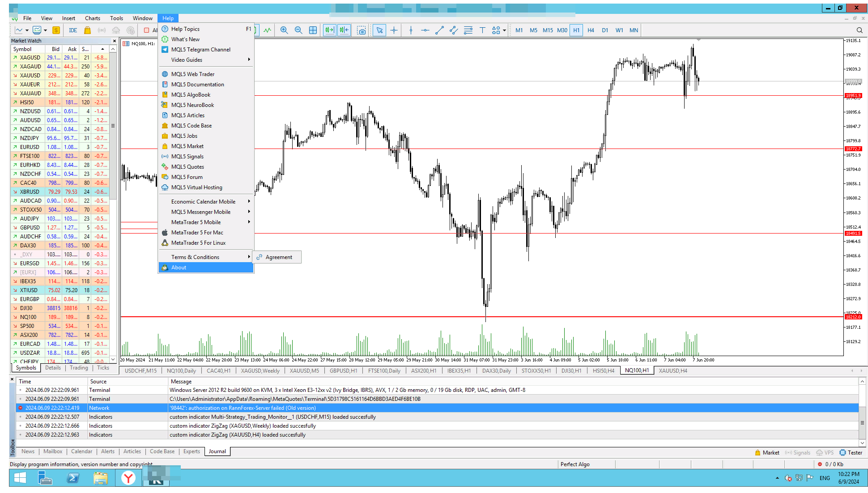
Task: Select the text label tool
Action: pyautogui.click(x=482, y=30)
